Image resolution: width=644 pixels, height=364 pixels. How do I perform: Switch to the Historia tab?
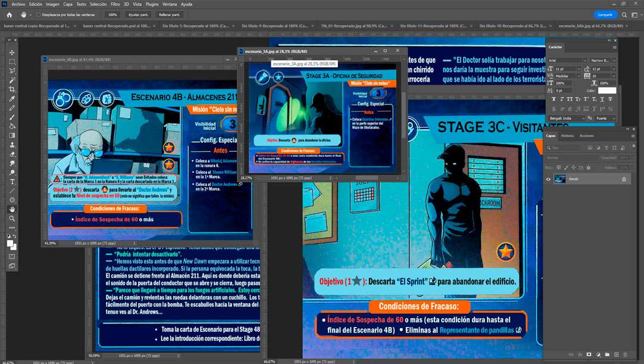coord(567,136)
